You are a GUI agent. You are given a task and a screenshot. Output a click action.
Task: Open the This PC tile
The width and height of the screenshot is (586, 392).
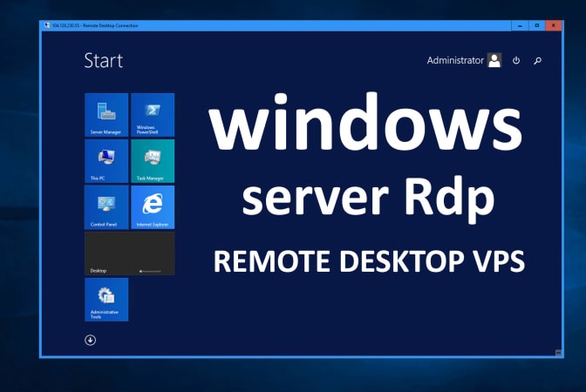(x=106, y=161)
